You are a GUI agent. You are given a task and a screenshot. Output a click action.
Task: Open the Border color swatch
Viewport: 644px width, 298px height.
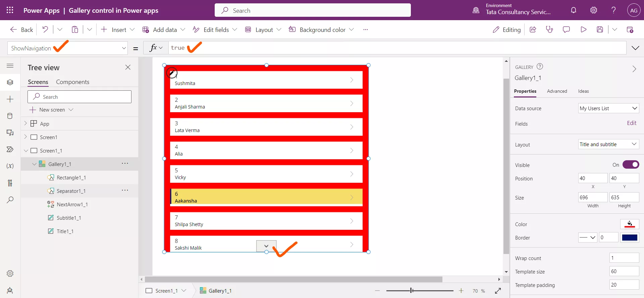[x=630, y=238]
